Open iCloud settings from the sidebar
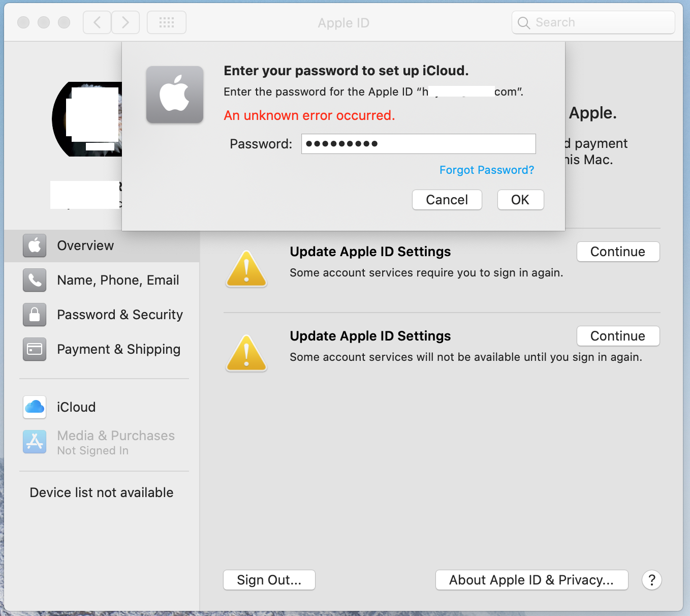The width and height of the screenshot is (690, 616). pos(76,407)
